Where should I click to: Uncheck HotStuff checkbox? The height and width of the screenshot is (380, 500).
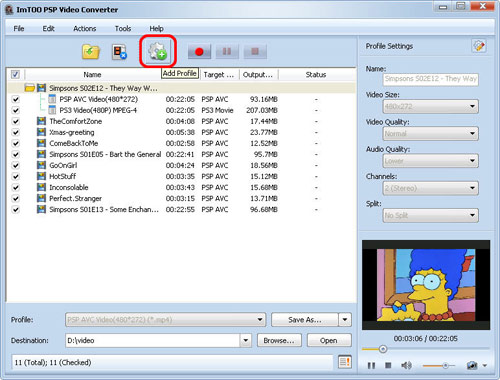coord(15,176)
